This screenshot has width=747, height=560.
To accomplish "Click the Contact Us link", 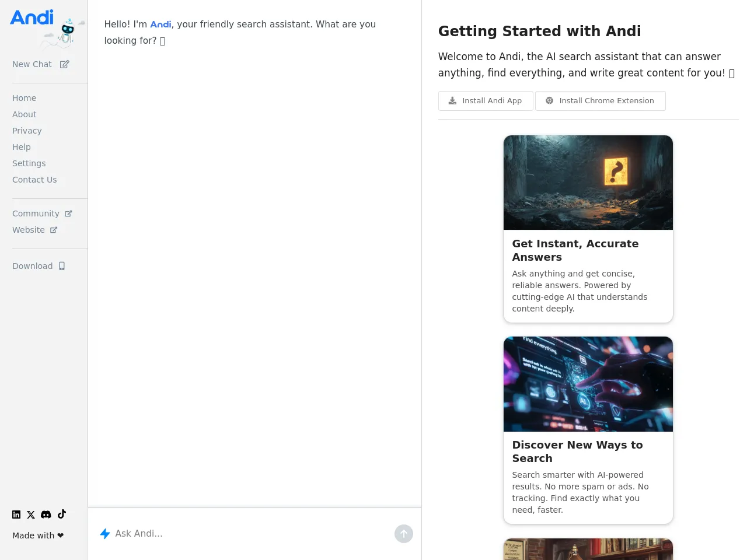I will [x=34, y=180].
